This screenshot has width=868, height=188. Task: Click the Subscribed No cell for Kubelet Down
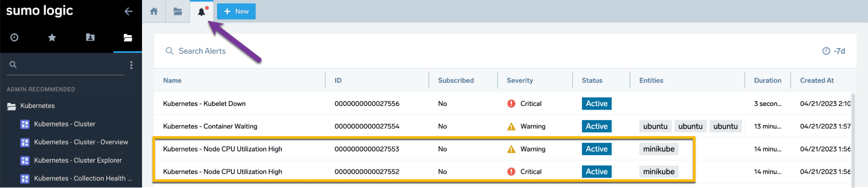pos(442,104)
